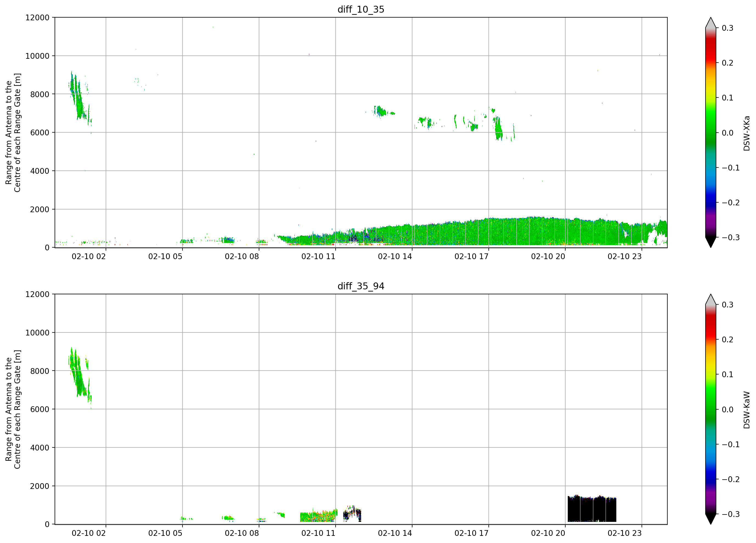Click y-tick label '4000' in diff_10_35 plot
This screenshot has width=756, height=543.
coord(40,171)
